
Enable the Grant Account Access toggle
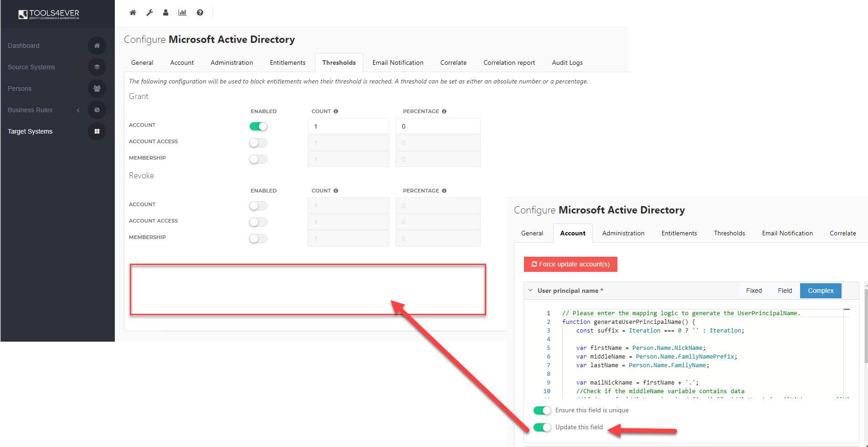pos(258,143)
